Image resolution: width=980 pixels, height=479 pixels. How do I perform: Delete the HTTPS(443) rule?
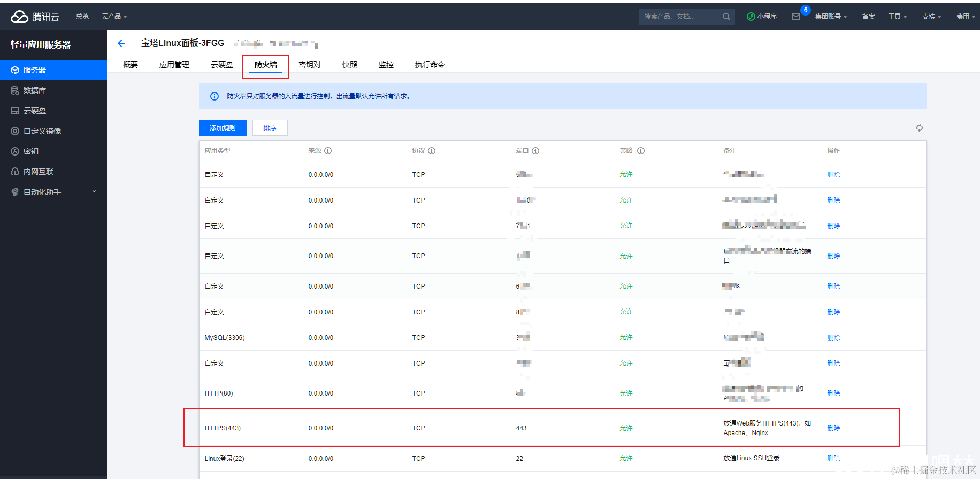pos(833,428)
